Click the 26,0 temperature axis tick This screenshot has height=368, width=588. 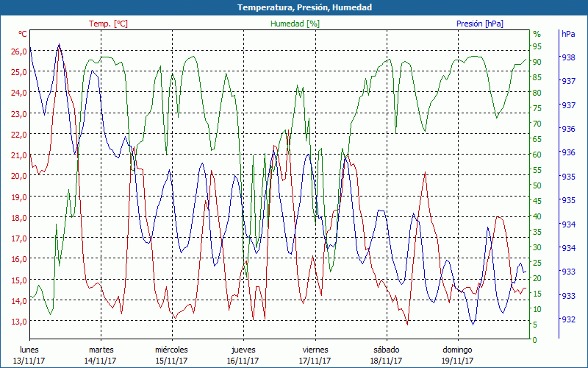click(18, 52)
